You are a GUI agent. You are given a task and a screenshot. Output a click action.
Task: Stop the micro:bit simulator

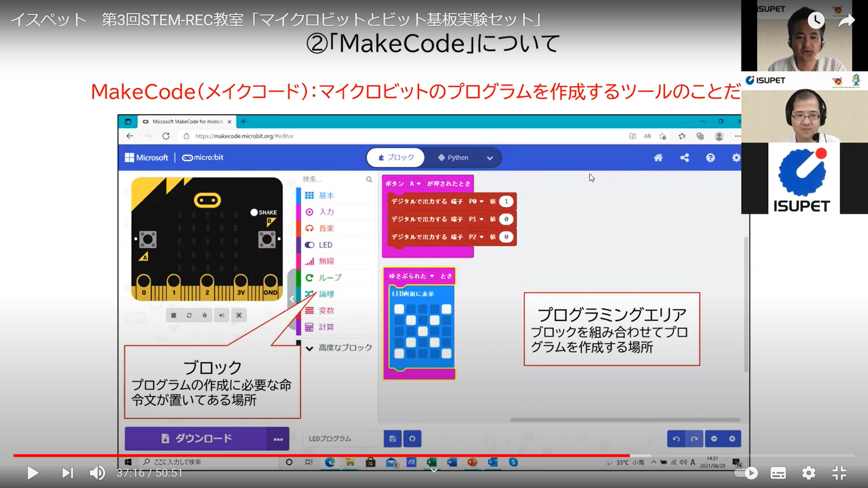click(x=174, y=315)
